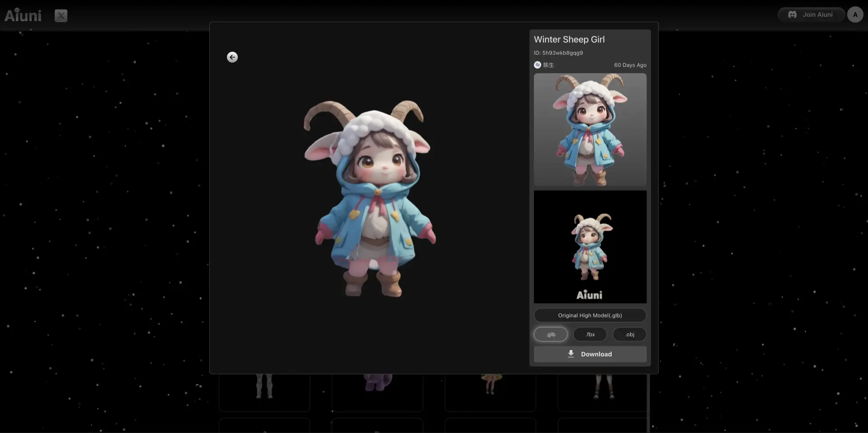Click the '60 Days Ago' timestamp
This screenshot has width=868, height=433.
click(630, 65)
